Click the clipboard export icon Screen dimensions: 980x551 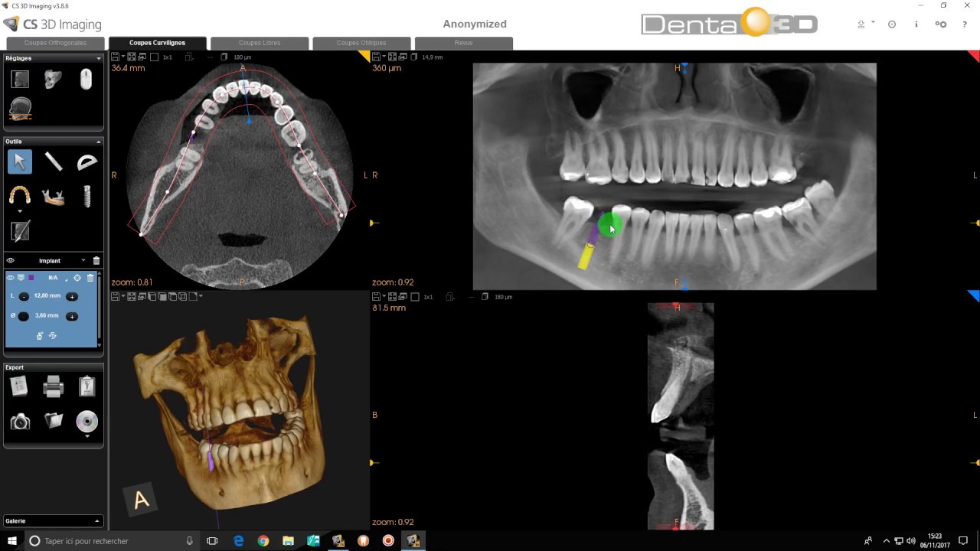click(x=87, y=386)
